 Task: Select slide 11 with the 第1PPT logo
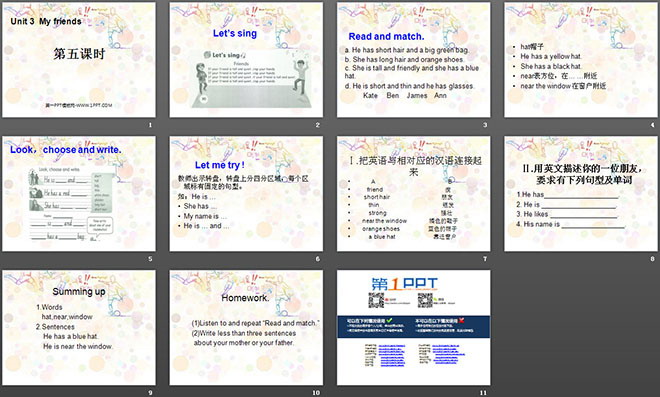(413, 328)
